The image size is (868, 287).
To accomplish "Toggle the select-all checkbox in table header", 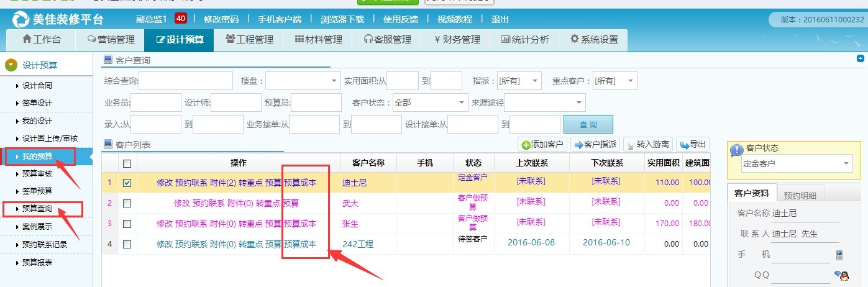I will pyautogui.click(x=127, y=163).
